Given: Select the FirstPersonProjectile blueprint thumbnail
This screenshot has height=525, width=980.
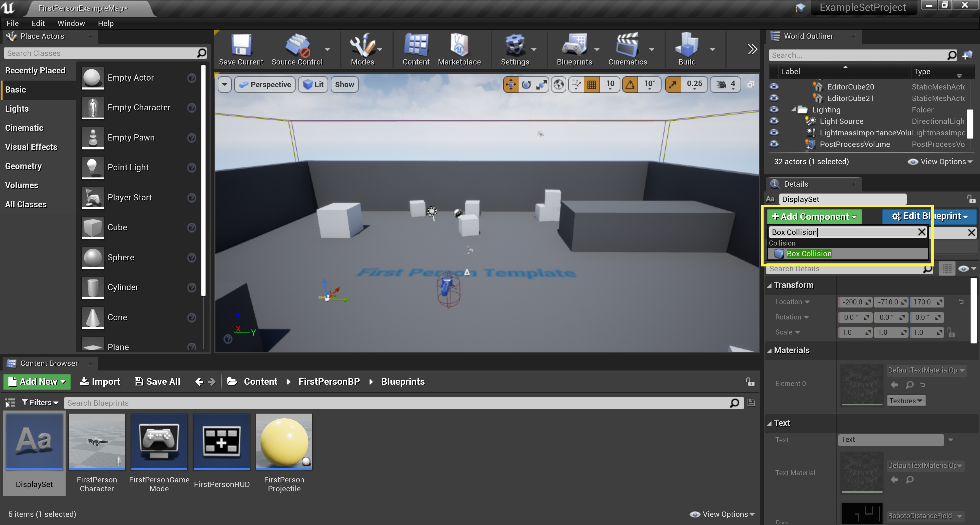Looking at the screenshot, I should (284, 441).
